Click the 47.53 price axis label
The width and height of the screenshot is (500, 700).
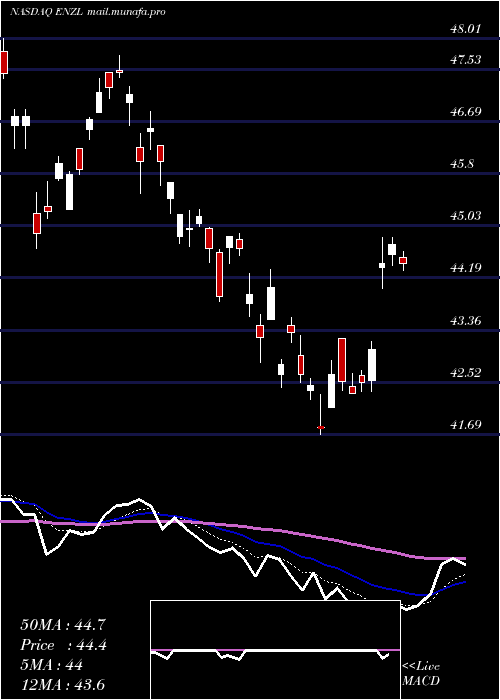(x=466, y=59)
